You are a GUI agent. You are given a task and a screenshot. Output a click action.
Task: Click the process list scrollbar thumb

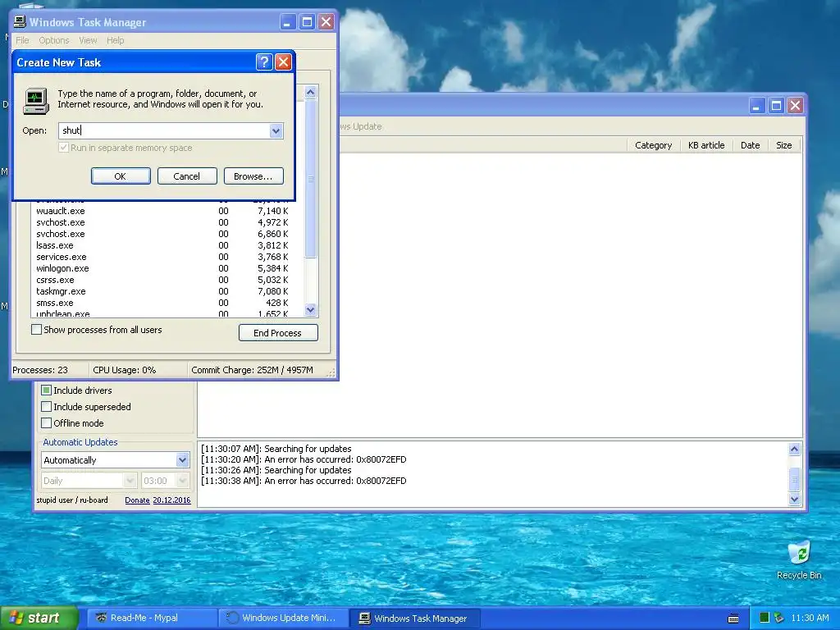tap(311, 178)
